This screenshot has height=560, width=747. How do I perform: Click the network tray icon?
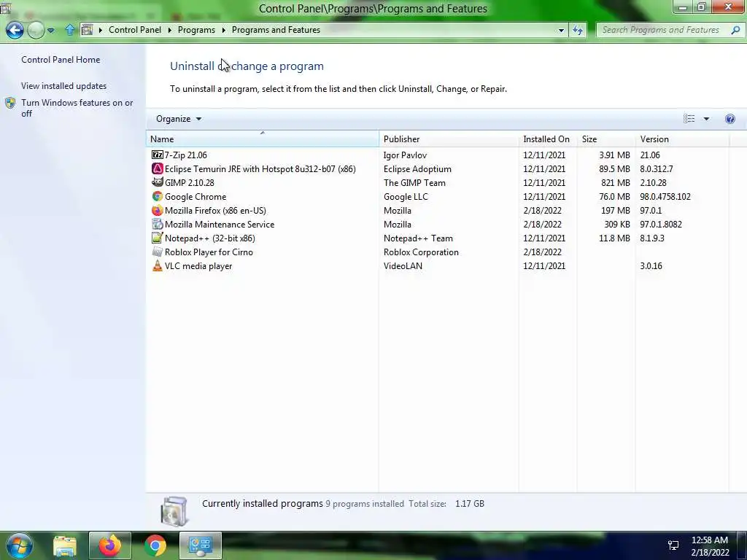coord(673,545)
